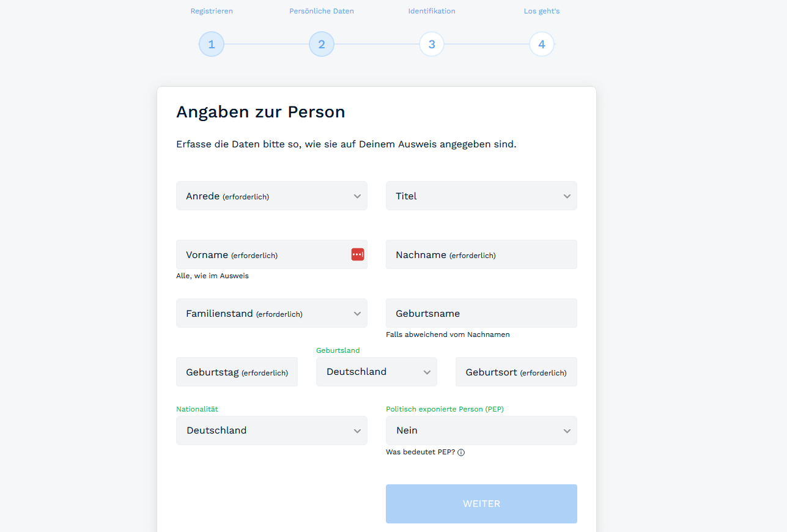Click into the Nachname input field
787x532 pixels.
pos(481,255)
